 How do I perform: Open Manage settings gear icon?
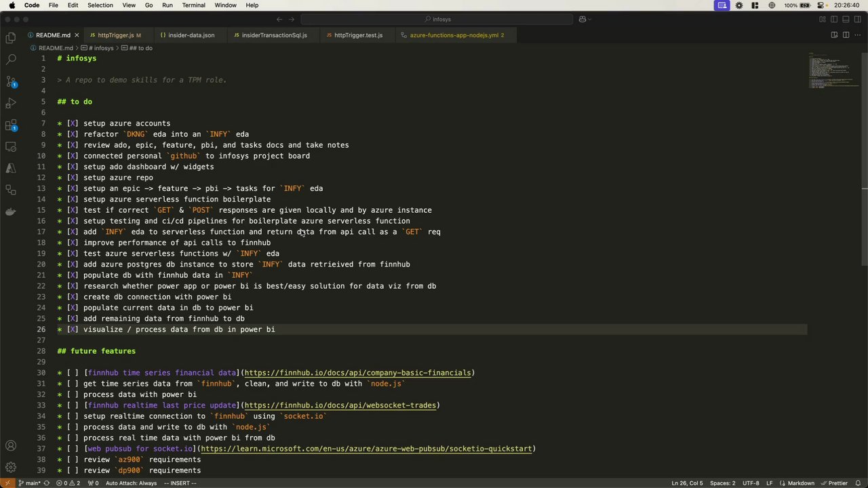tap(11, 467)
